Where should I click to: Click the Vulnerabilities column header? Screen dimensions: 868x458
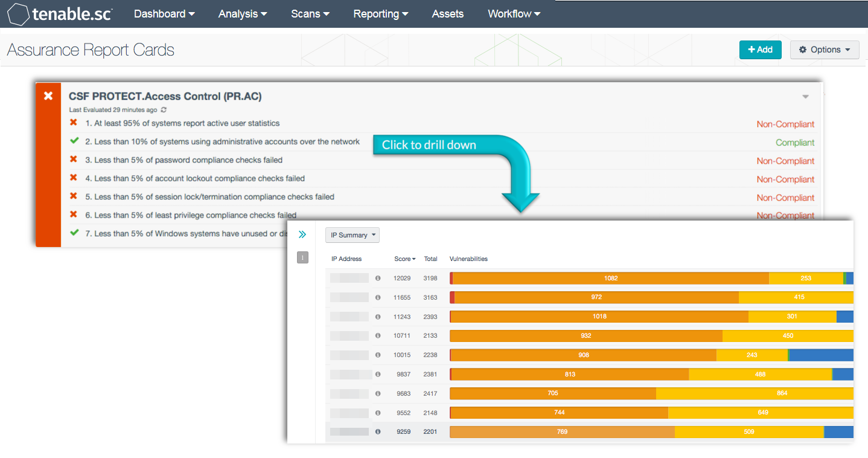(x=468, y=259)
